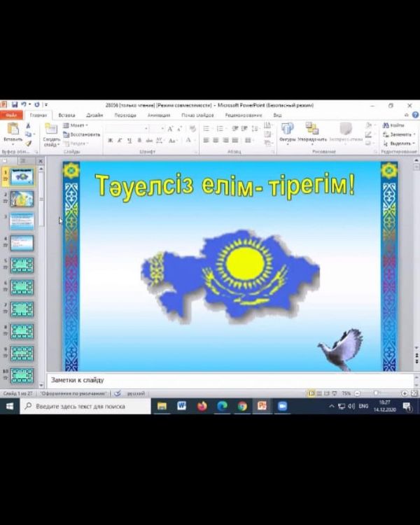The image size is (420, 525).
Task: Click the Вставить (Paste) clipboard icon
Action: coord(13,129)
